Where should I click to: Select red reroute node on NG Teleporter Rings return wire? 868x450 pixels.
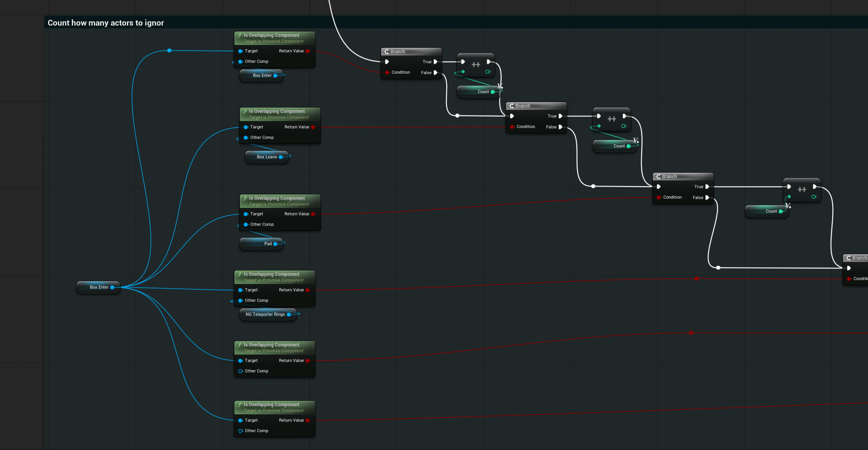click(x=696, y=279)
